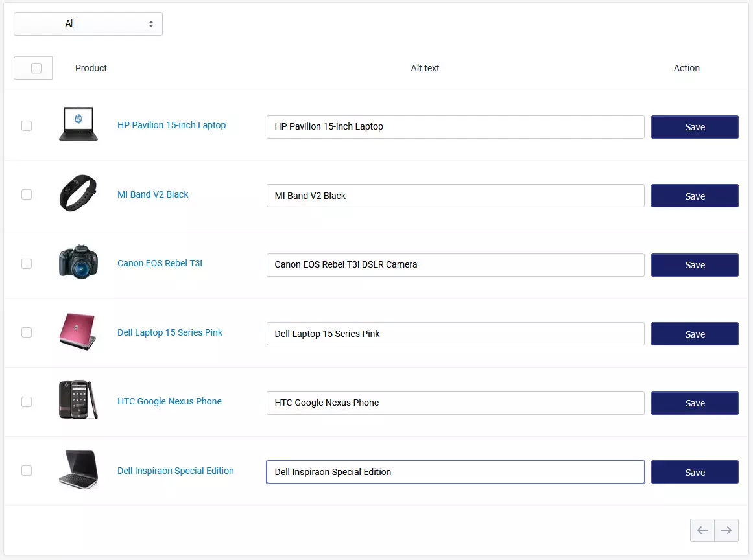Check the Dell Laptop 15 Series Pink checkbox

[27, 332]
